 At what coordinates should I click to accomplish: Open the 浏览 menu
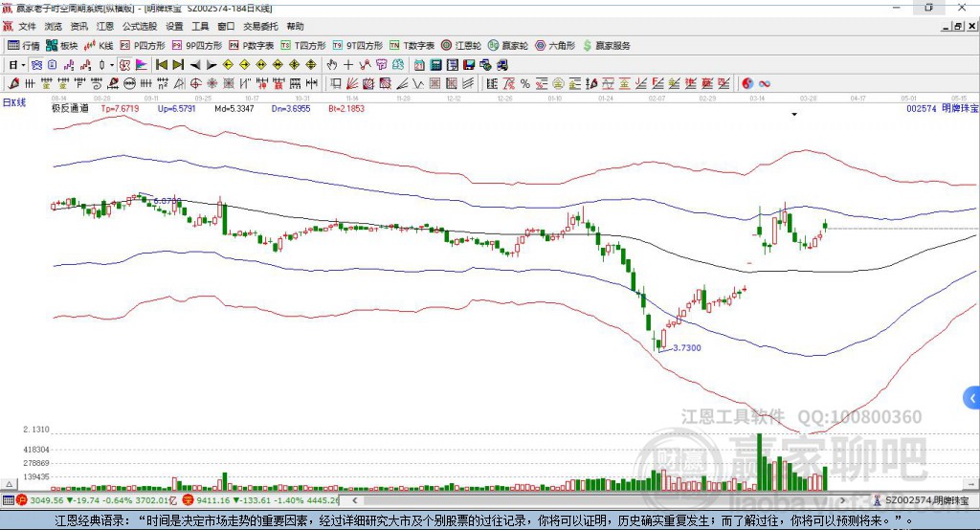[54, 26]
